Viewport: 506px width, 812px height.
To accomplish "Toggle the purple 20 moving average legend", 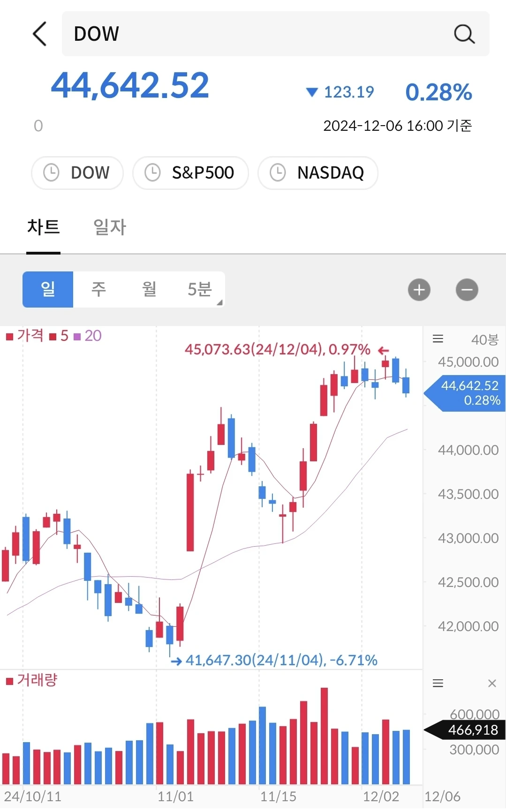I will pyautogui.click(x=89, y=336).
